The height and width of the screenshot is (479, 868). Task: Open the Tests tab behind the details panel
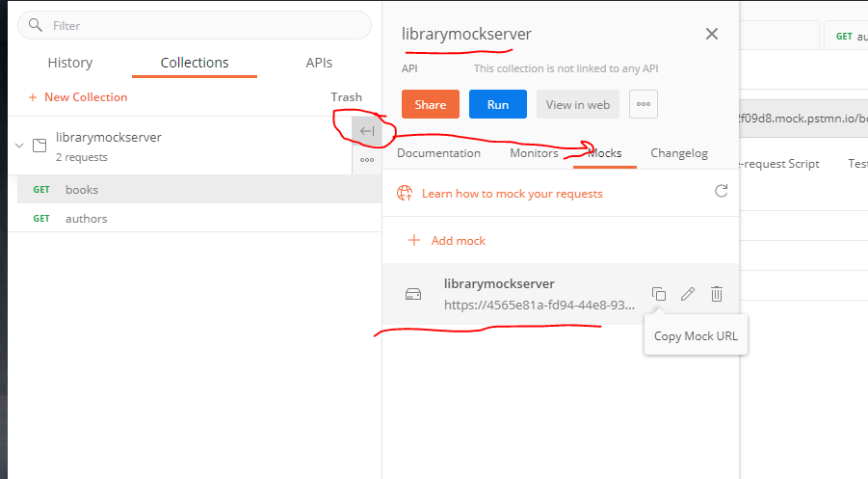point(857,164)
